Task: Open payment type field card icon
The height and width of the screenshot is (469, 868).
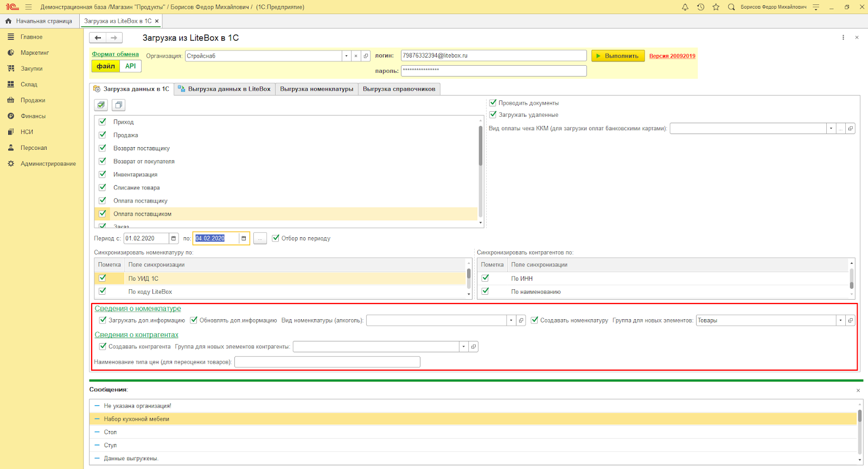Action: [x=850, y=129]
